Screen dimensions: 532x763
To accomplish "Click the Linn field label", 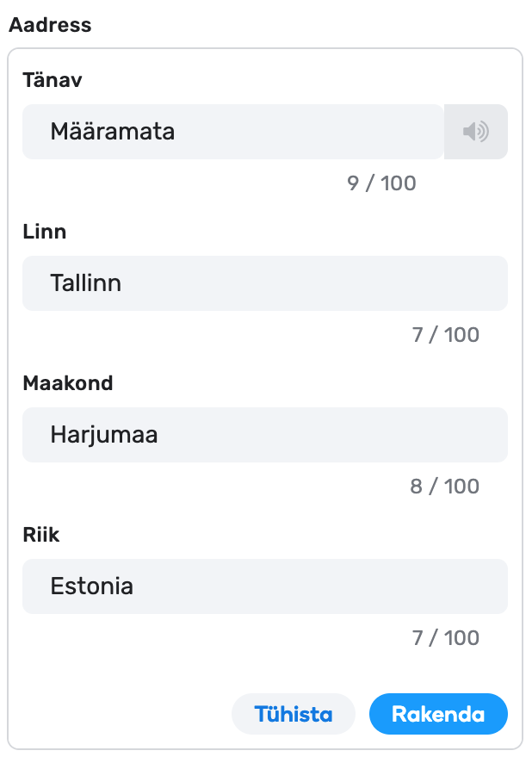I will (45, 232).
